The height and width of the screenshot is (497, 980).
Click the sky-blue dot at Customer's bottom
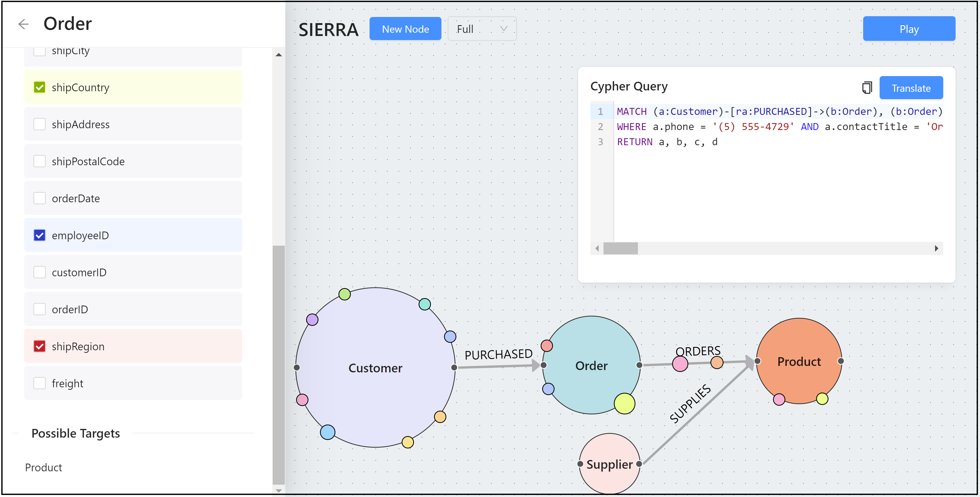click(327, 432)
